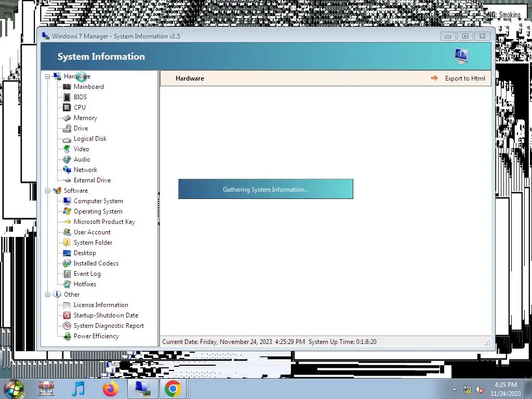This screenshot has width=532, height=399.
Task: Open the music note taskbar app
Action: point(78,389)
